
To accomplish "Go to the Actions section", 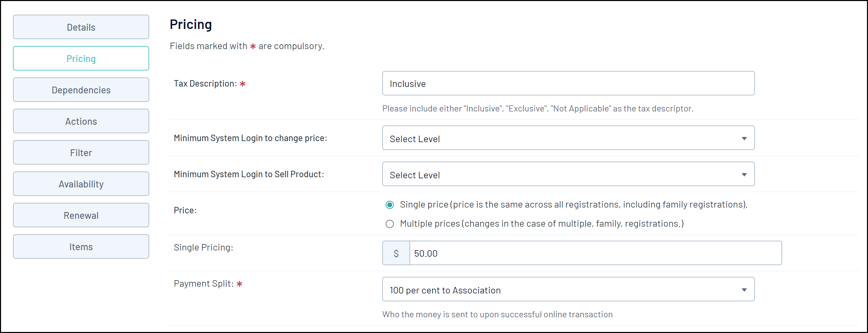I will pyautogui.click(x=81, y=121).
